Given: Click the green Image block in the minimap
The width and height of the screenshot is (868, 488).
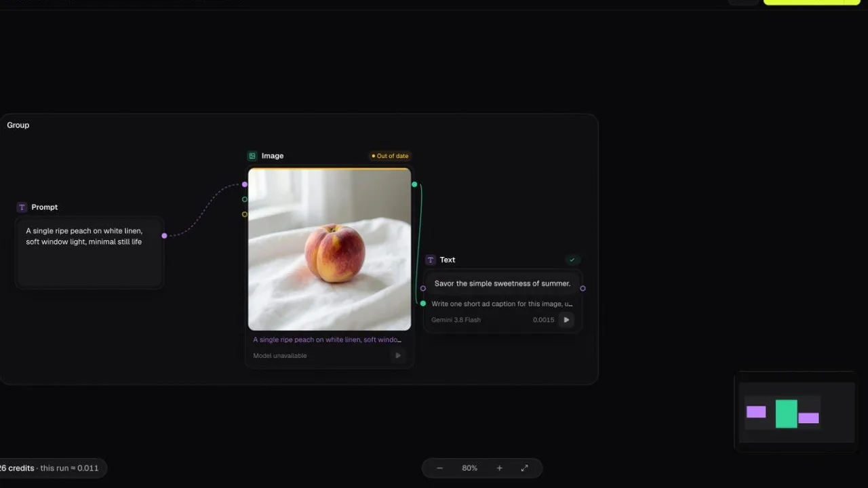Looking at the screenshot, I should coord(787,413).
